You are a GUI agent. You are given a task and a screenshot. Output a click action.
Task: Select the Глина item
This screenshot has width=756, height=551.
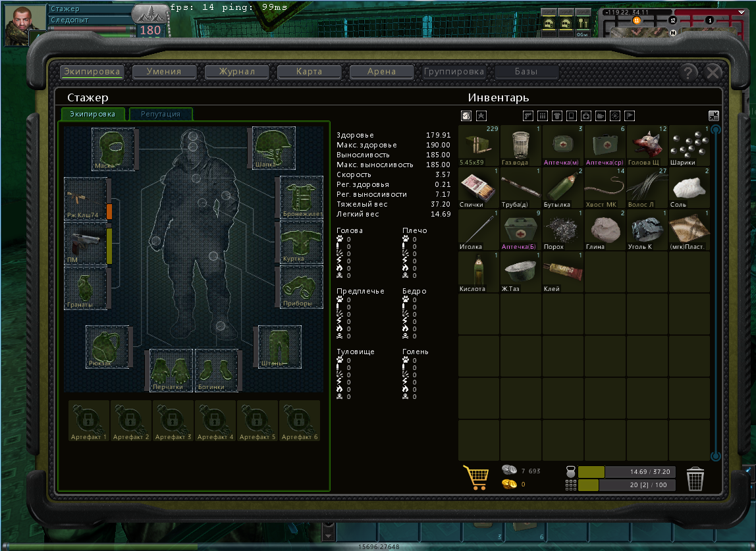[605, 230]
